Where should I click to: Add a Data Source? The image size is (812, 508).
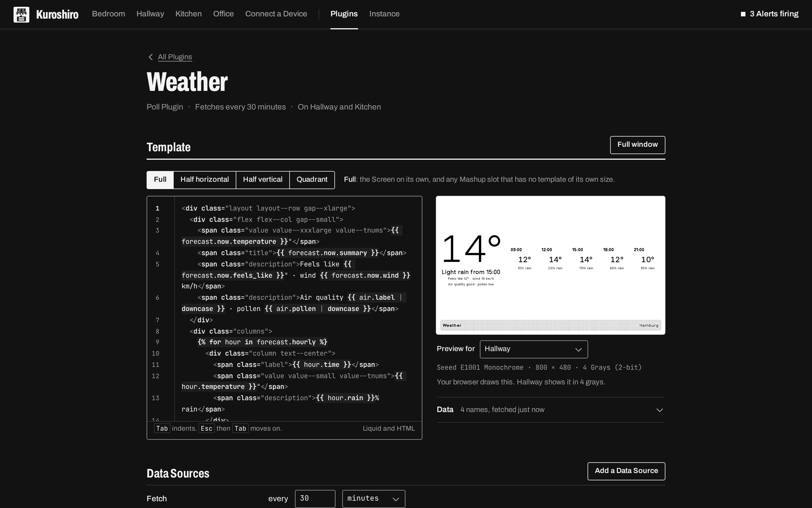[626, 471]
